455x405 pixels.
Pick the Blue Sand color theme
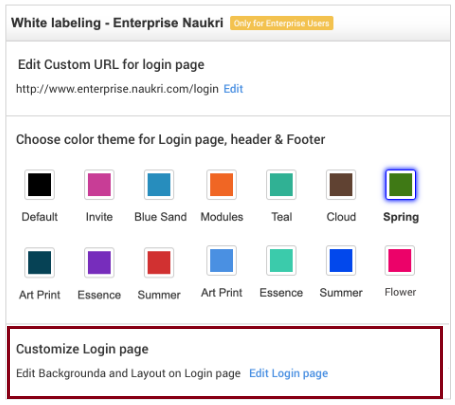[x=159, y=184]
